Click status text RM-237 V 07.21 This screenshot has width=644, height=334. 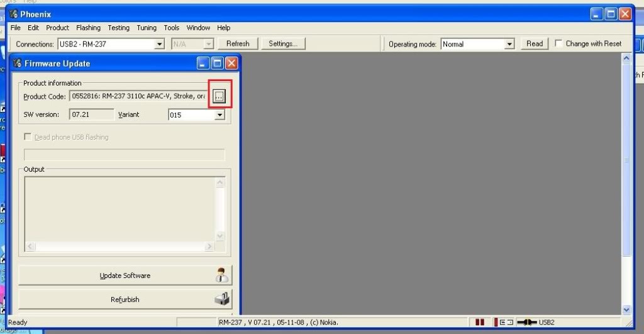tap(279, 322)
